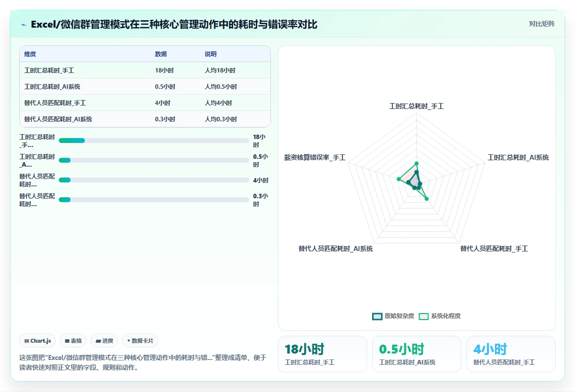Click the top radar data point

tap(416, 163)
